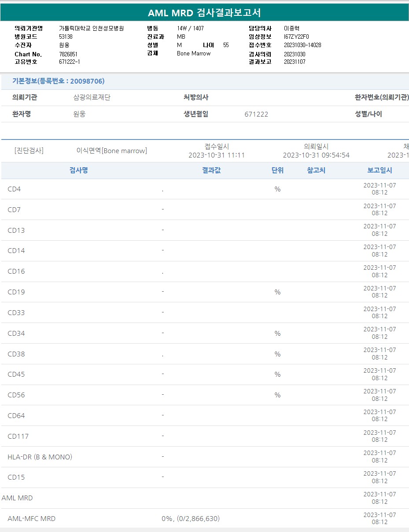Click the 단위 column header
This screenshot has width=409, height=532.
click(277, 170)
